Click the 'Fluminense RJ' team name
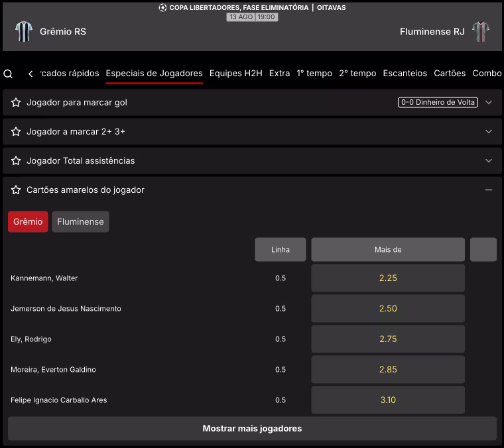This screenshot has width=504, height=448. (x=432, y=31)
